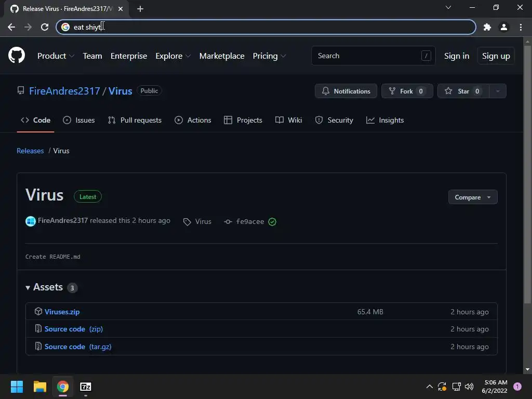Open the Compare dropdown
Image resolution: width=532 pixels, height=399 pixels.
pos(473,197)
